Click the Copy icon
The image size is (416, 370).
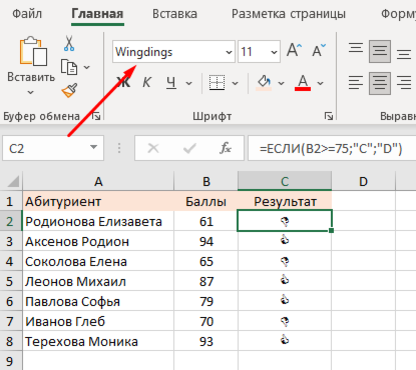coord(69,67)
